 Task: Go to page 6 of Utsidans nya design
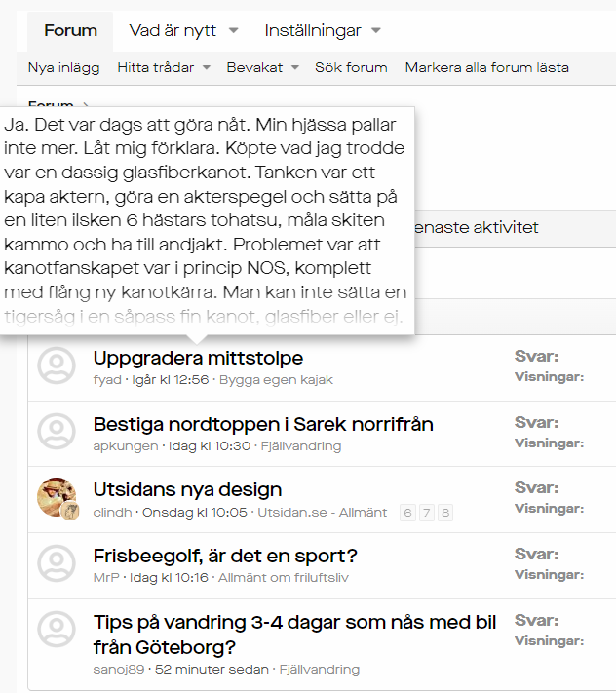point(408,513)
